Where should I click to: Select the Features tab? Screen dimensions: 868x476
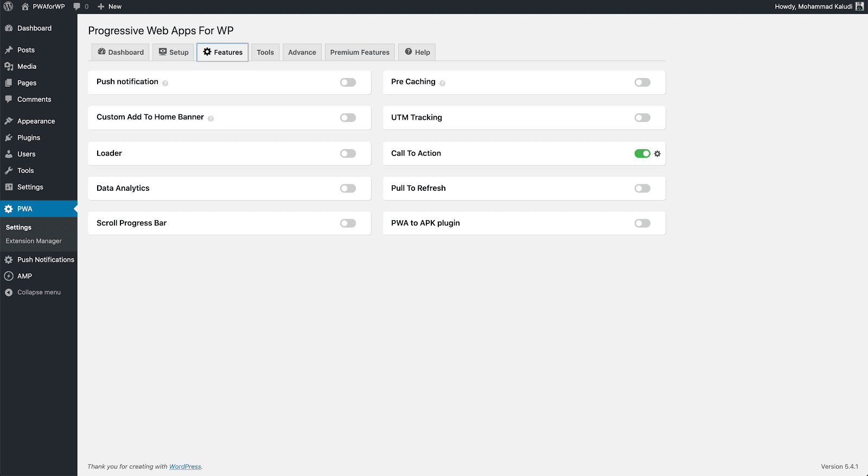click(x=222, y=52)
